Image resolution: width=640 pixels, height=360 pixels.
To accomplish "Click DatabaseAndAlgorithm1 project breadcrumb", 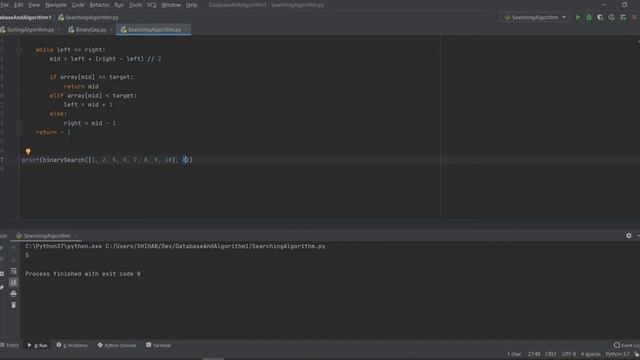I will tap(25, 18).
